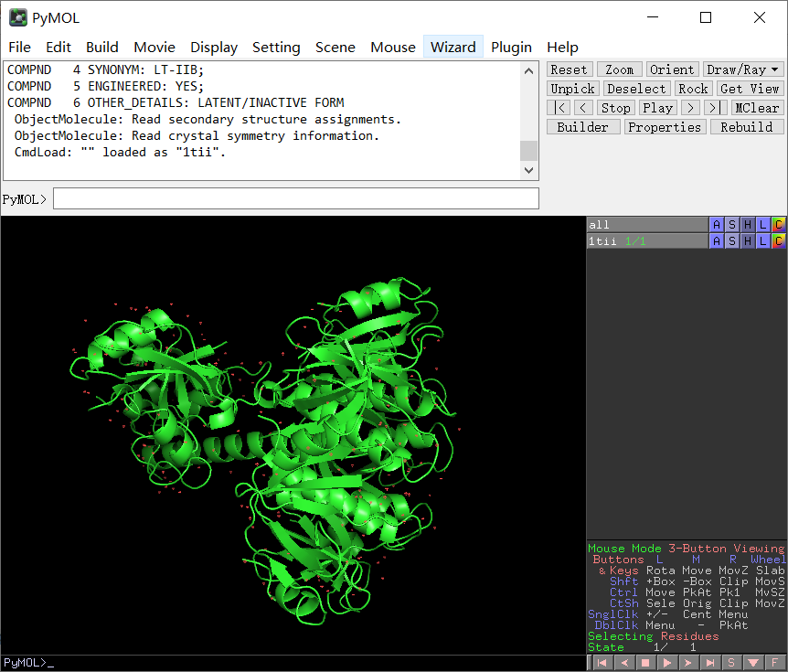Open the Scene menu
The image size is (788, 672).
[335, 48]
